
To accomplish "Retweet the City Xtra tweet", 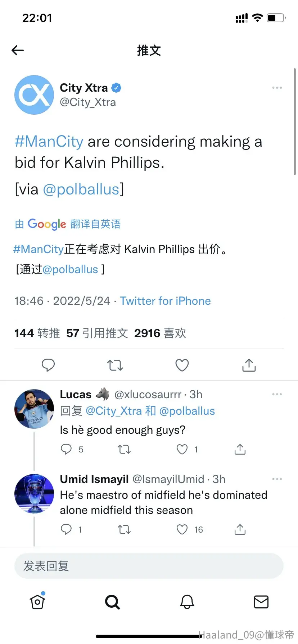I will click(115, 365).
